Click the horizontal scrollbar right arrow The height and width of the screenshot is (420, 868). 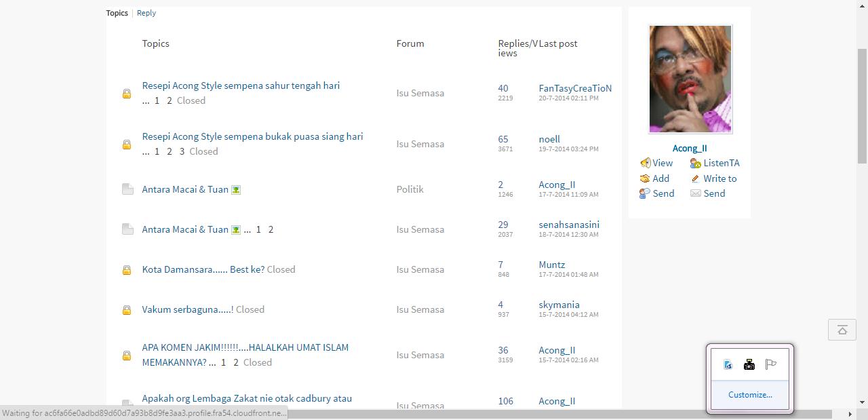(x=850, y=414)
